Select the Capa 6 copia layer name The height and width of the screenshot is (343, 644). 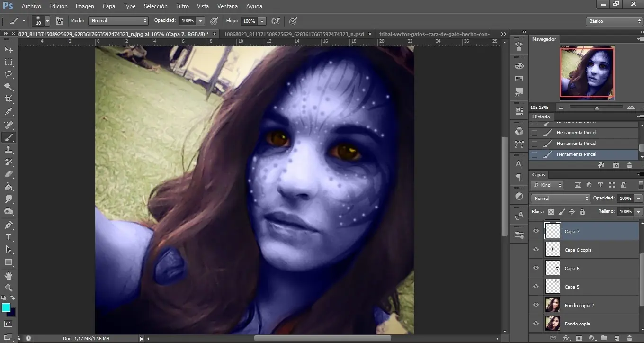(578, 250)
